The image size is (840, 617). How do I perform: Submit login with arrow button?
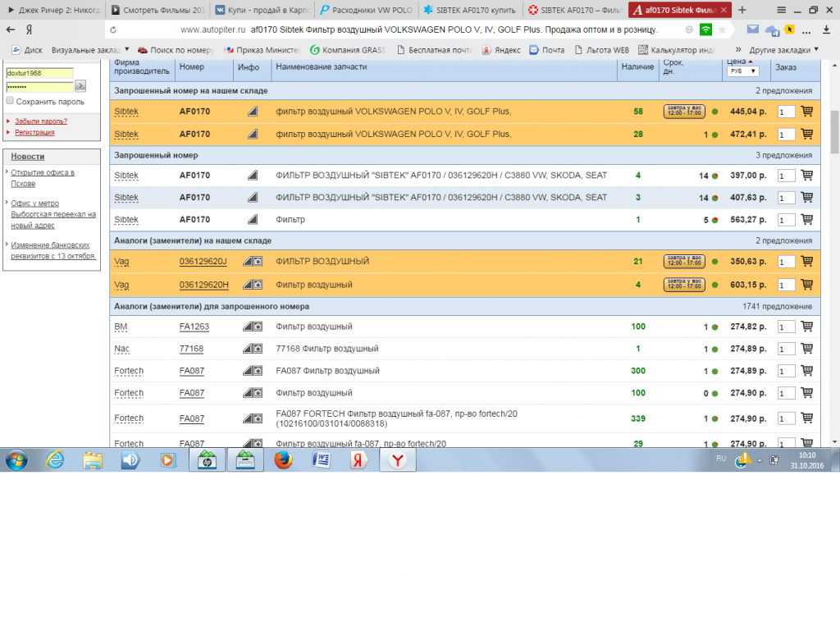tap(80, 85)
